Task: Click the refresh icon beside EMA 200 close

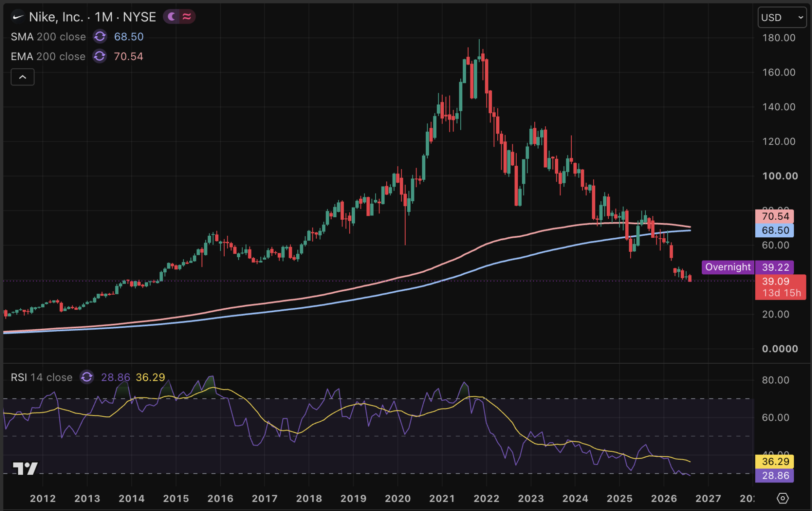Action: click(x=100, y=56)
